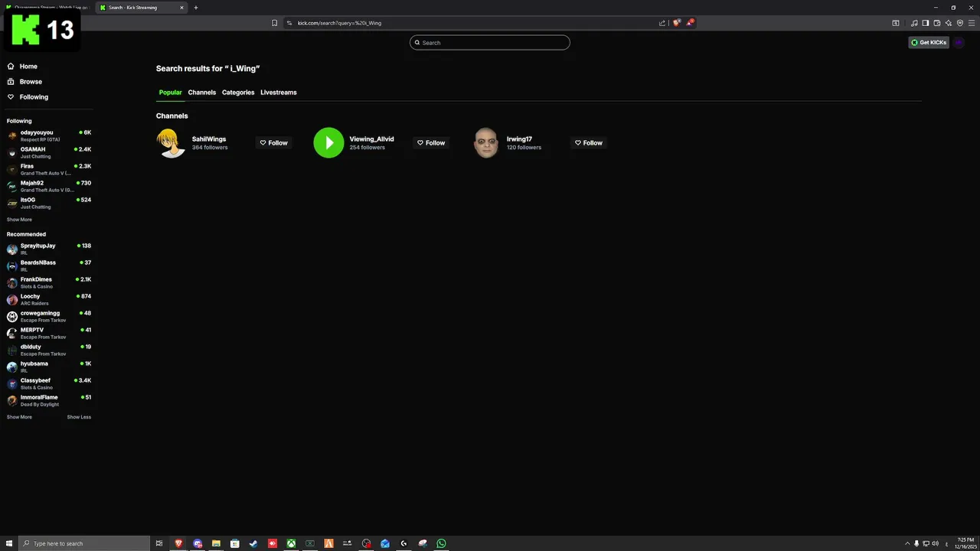
Task: Open the Viewing_Allvid green play avatar
Action: pyautogui.click(x=328, y=143)
